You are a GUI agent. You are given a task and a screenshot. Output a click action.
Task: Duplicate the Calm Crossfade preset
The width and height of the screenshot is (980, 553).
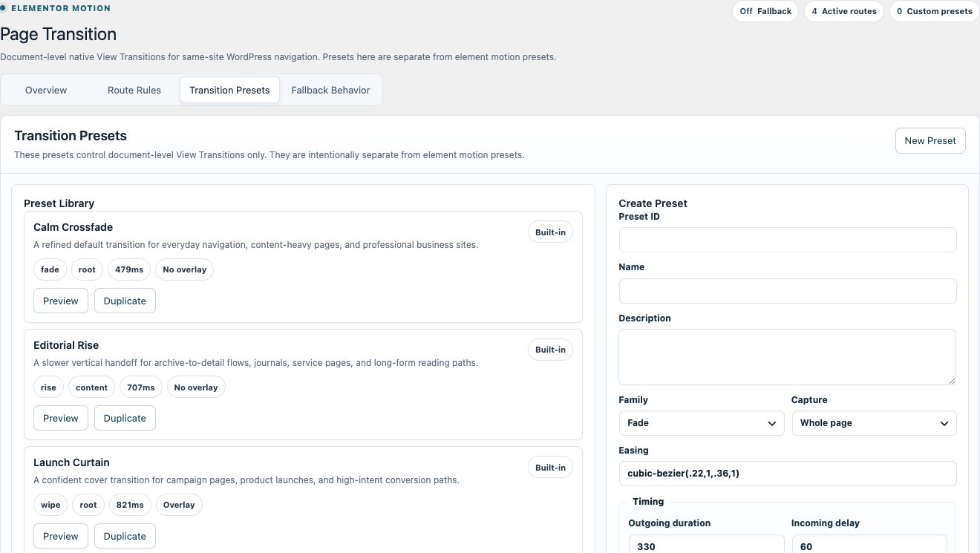pyautogui.click(x=125, y=301)
